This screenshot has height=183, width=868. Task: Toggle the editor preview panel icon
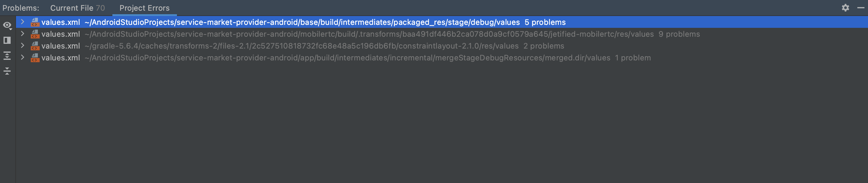click(7, 41)
